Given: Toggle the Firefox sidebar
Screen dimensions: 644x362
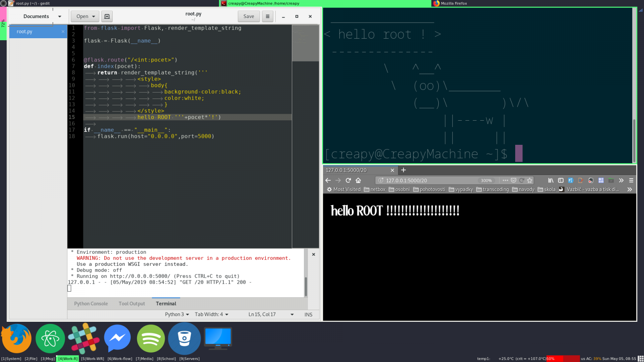Looking at the screenshot, I should click(x=561, y=180).
